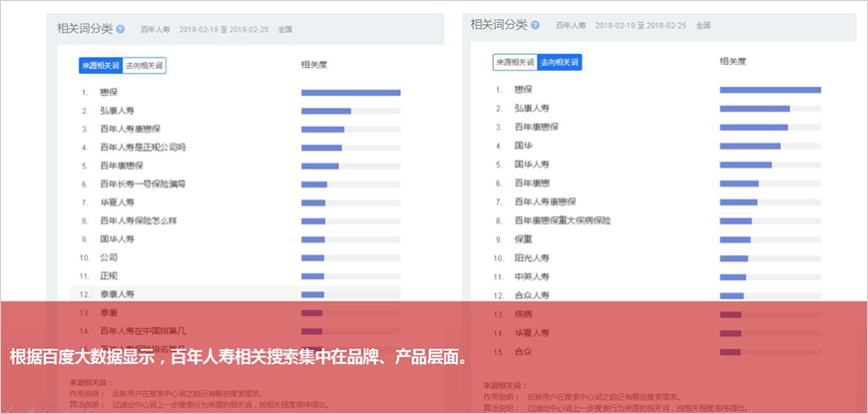The height and width of the screenshot is (414, 868).
Task: Click keyword 百年人寿是正规公司吗 in left list
Action: (x=143, y=148)
